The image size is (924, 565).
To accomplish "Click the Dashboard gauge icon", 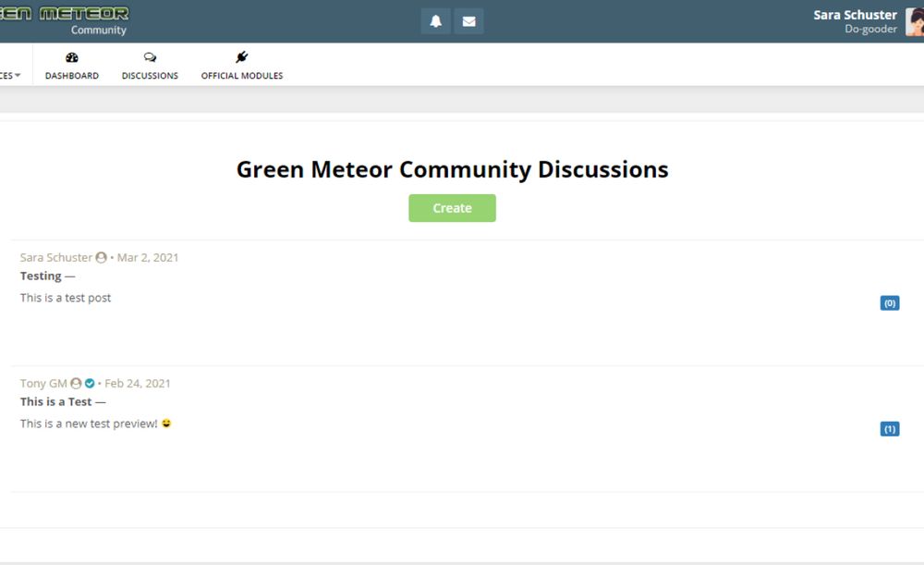I will [x=72, y=57].
